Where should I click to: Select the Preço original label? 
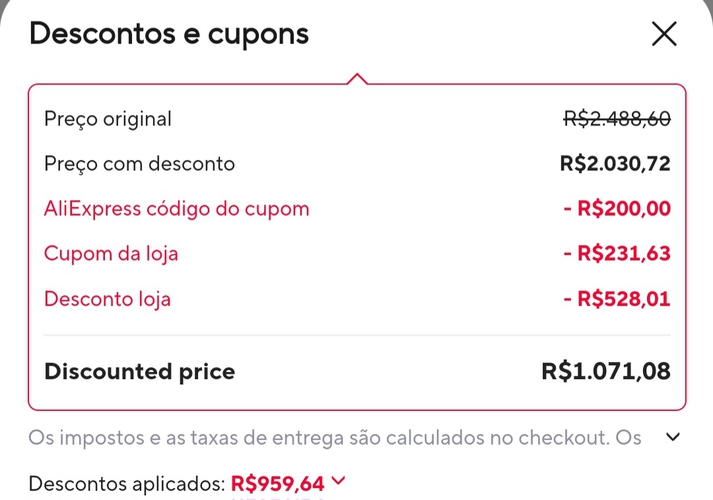point(108,119)
